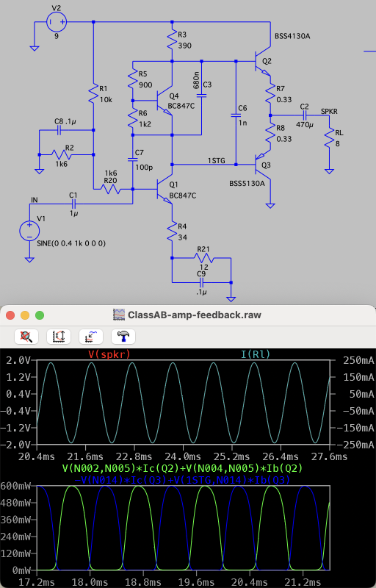Click the 24.0ms time axis label
The width and height of the screenshot is (376, 588).
coord(183,456)
